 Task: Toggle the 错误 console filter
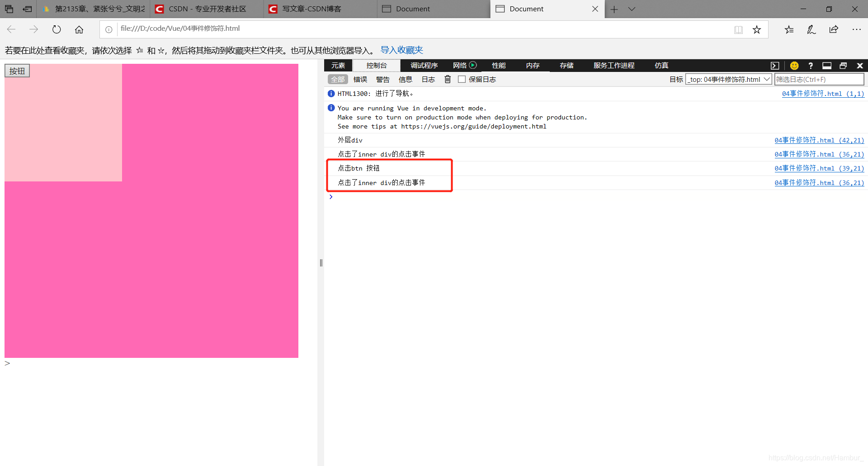[x=360, y=80]
